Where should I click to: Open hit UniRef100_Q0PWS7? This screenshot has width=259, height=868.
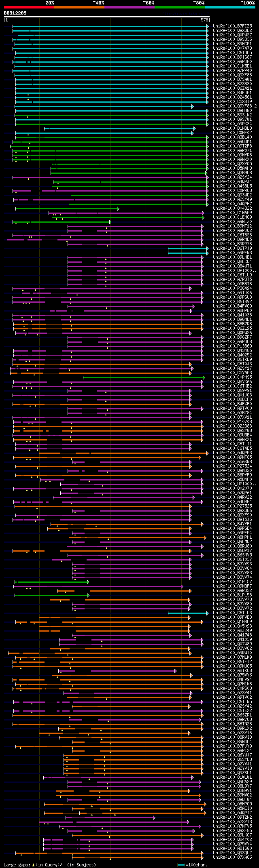pos(232,35)
